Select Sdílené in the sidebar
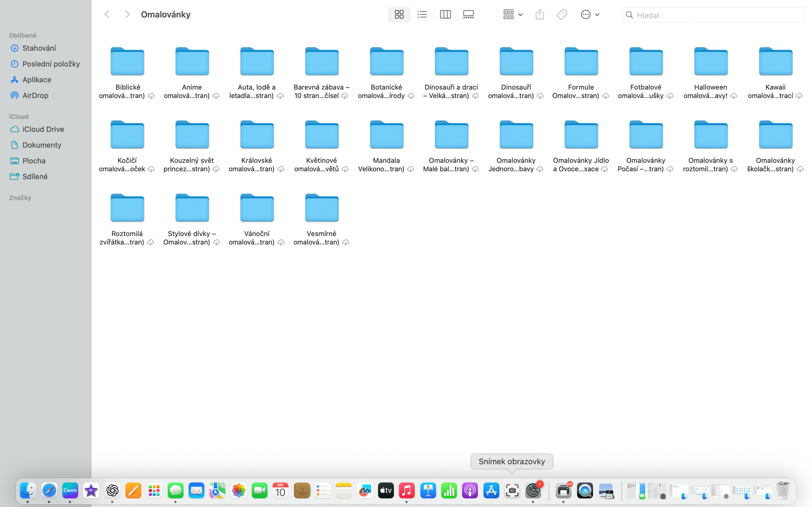Image resolution: width=812 pixels, height=507 pixels. pos(35,177)
